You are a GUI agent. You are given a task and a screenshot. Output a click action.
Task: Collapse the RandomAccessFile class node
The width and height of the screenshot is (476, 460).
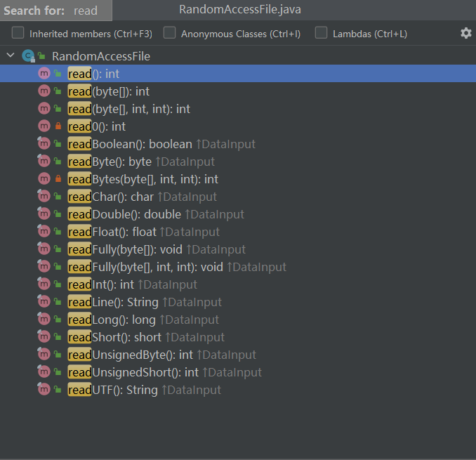(x=11, y=55)
